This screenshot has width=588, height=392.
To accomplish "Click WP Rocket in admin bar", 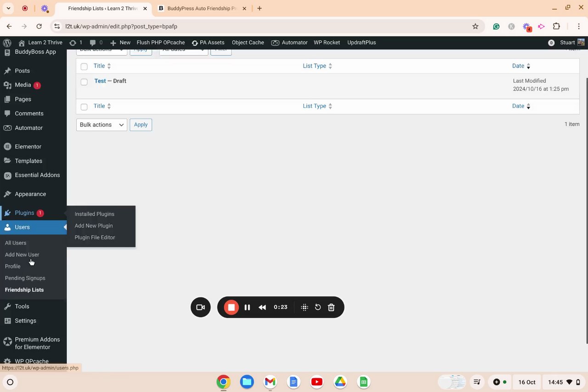I will click(x=327, y=42).
